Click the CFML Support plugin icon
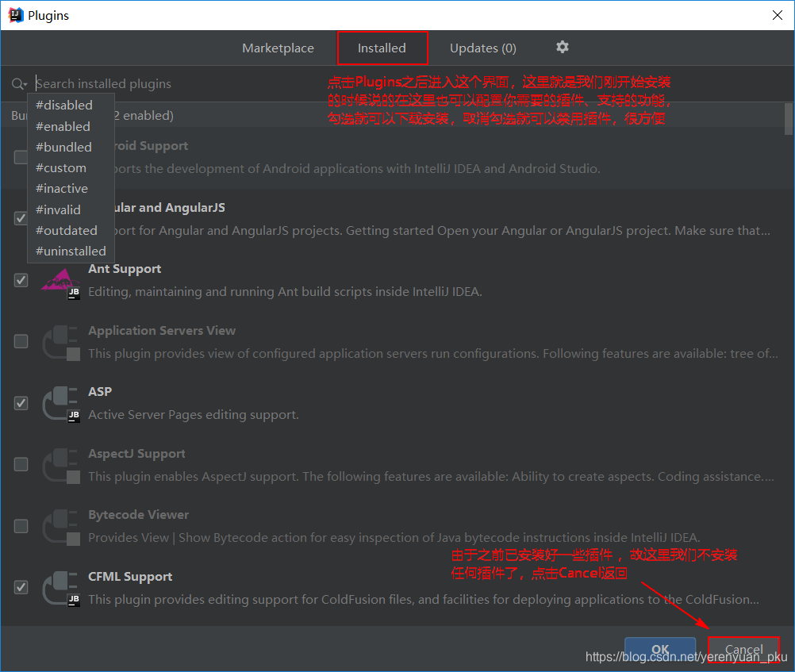The width and height of the screenshot is (795, 672). coord(60,589)
